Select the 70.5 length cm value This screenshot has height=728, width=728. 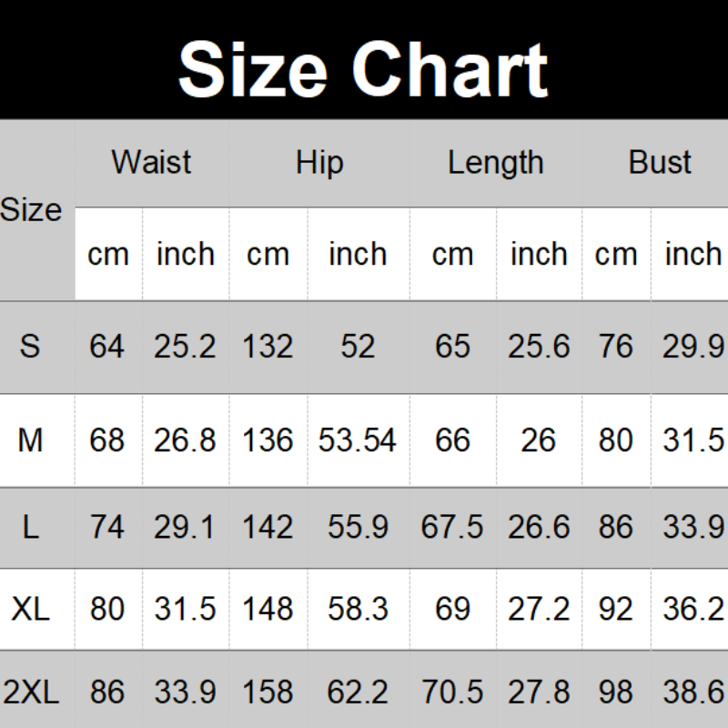pyautogui.click(x=452, y=693)
